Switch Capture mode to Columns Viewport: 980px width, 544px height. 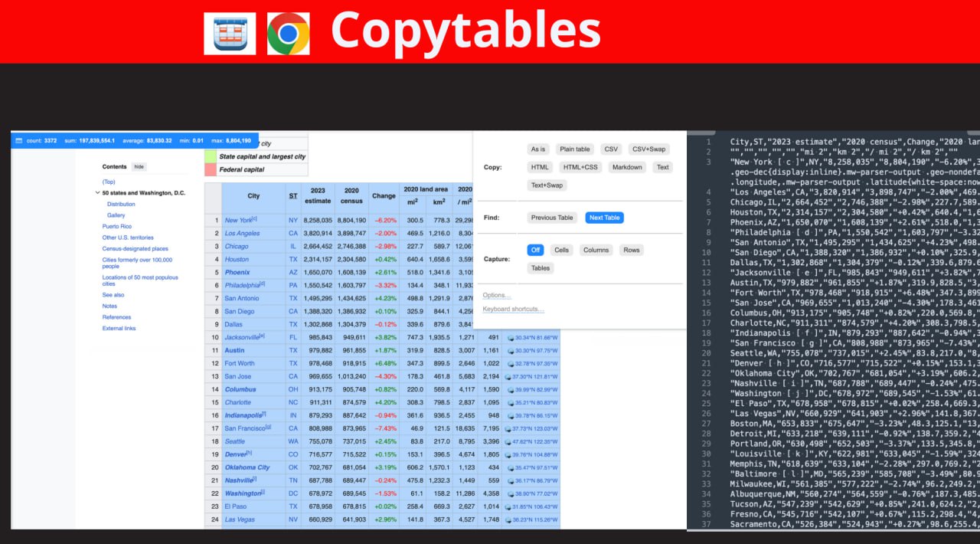click(596, 250)
